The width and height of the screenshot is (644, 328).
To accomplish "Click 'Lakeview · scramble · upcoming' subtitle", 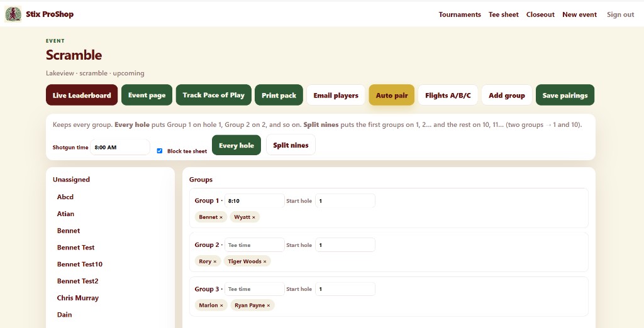I will click(95, 73).
